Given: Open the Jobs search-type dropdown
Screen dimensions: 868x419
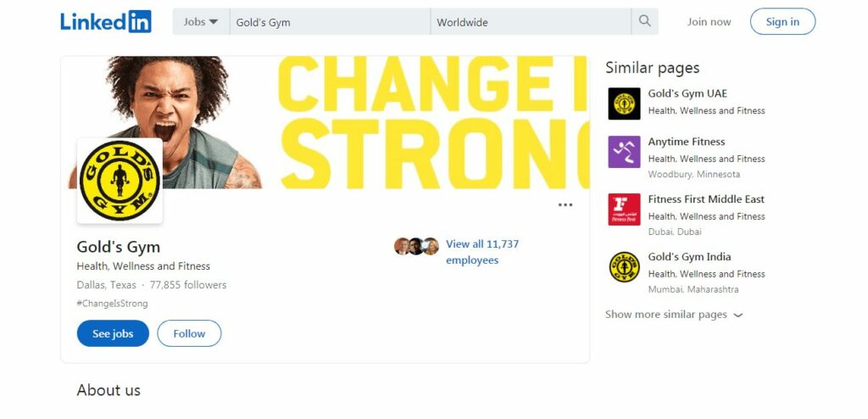Looking at the screenshot, I should click(x=201, y=21).
